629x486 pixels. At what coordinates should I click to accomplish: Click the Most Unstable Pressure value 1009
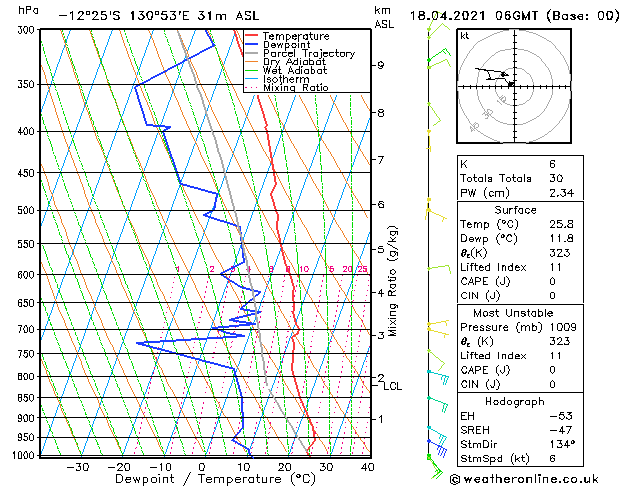click(563, 327)
